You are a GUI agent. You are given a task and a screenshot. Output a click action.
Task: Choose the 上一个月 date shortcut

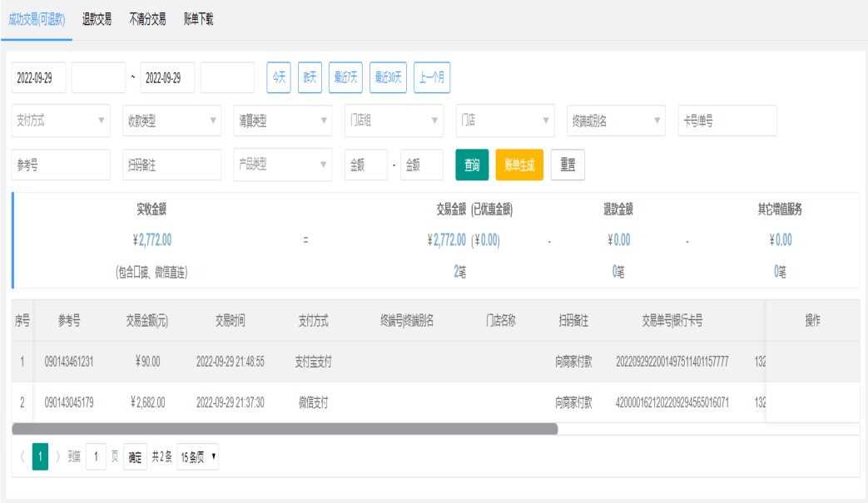coord(432,77)
